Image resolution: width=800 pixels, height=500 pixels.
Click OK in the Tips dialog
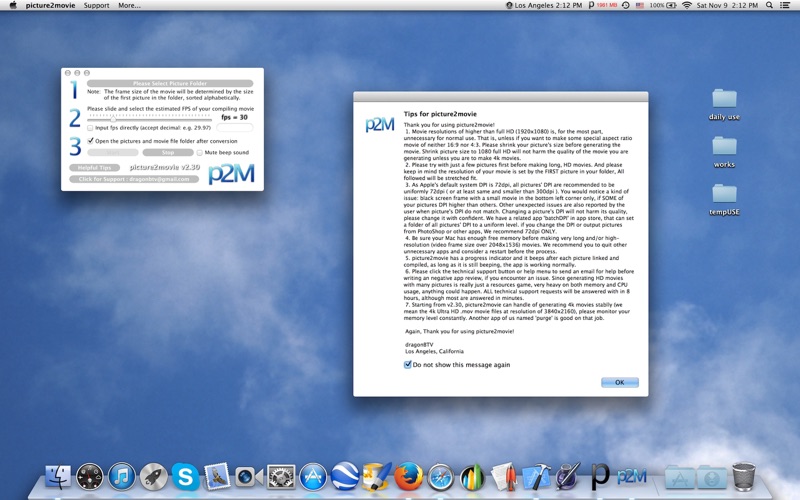pyautogui.click(x=619, y=382)
